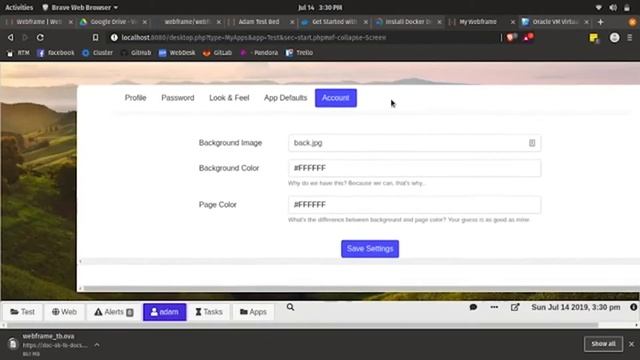Close the downloads bar
The height and width of the screenshot is (360, 640).
click(x=631, y=344)
